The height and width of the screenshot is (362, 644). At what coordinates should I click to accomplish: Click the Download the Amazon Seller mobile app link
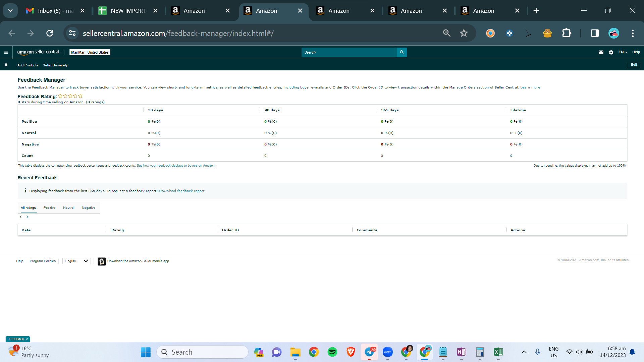[x=138, y=261]
